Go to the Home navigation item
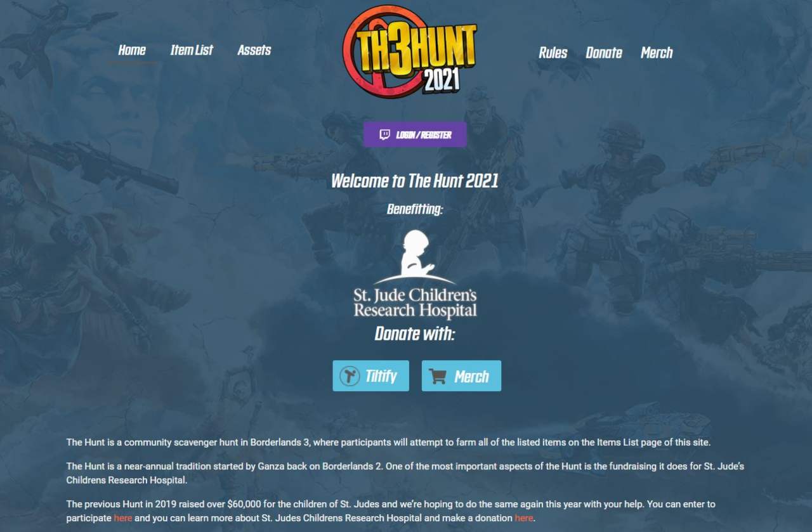This screenshot has height=532, width=812. coord(132,50)
